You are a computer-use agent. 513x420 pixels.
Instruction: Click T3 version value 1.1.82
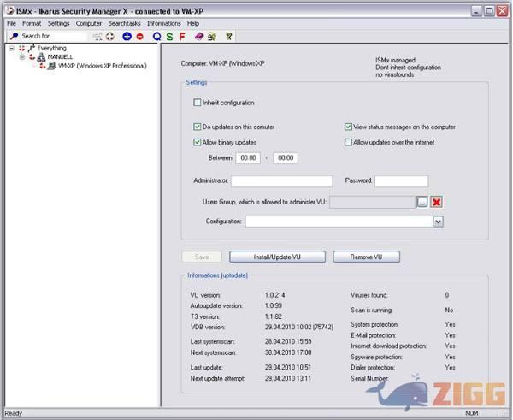[x=274, y=316]
